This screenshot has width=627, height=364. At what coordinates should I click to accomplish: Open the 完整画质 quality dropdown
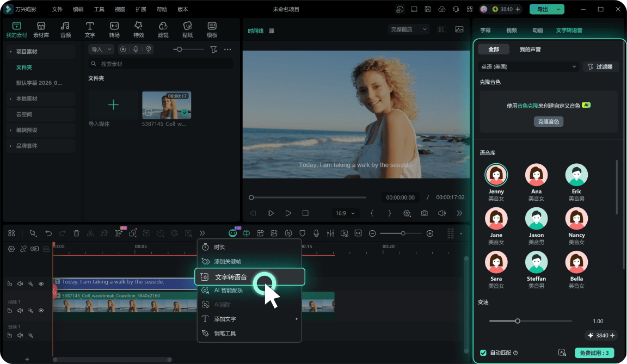tap(408, 29)
